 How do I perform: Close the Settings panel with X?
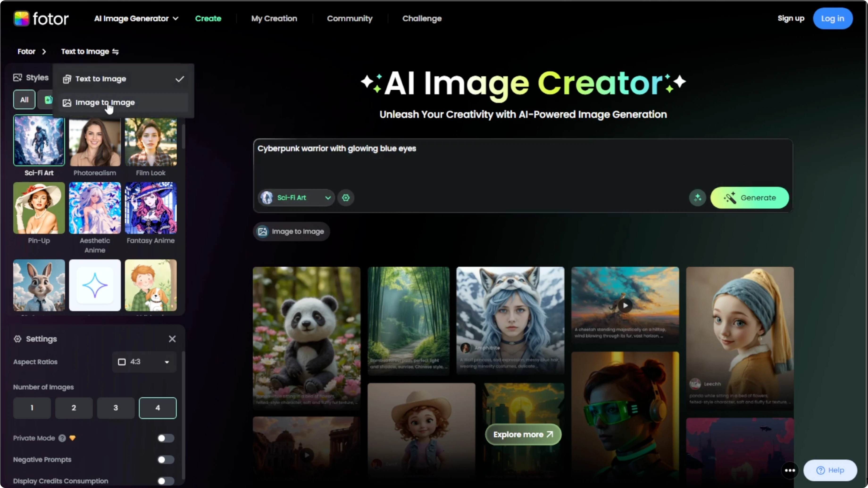172,339
